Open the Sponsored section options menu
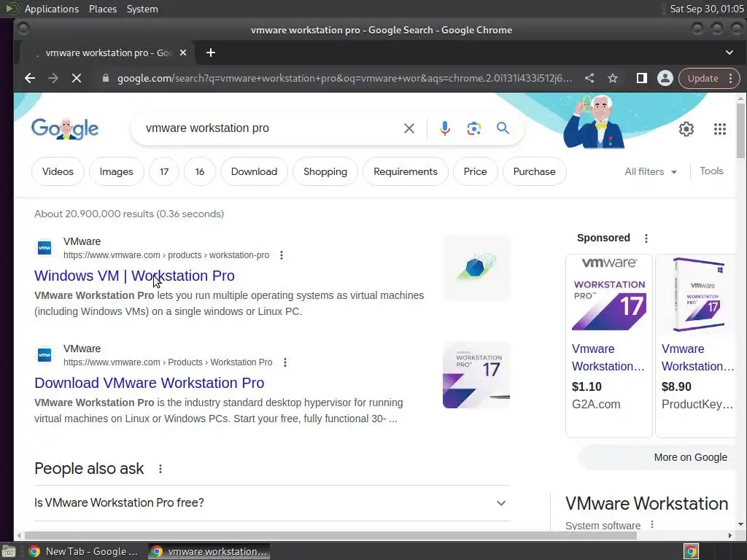 pos(646,238)
